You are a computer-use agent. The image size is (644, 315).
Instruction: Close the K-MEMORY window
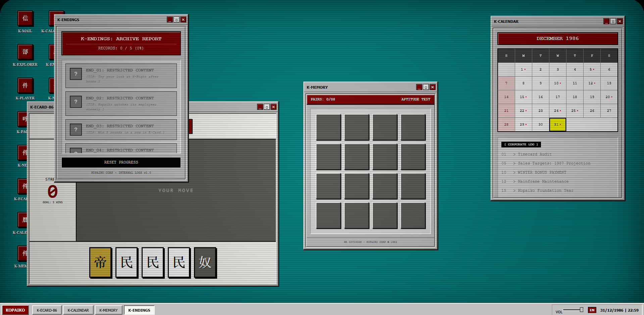point(433,87)
